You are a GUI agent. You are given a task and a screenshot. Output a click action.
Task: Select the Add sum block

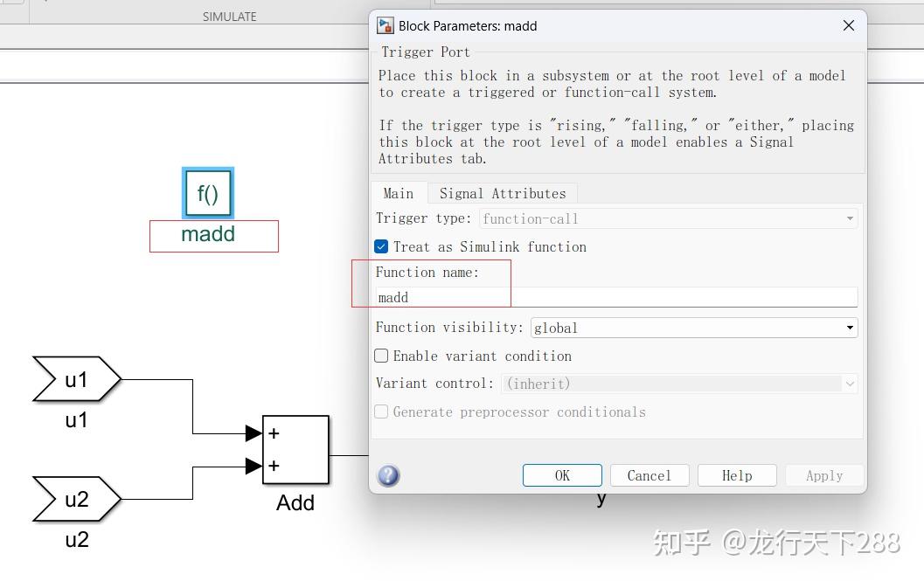pyautogui.click(x=295, y=451)
